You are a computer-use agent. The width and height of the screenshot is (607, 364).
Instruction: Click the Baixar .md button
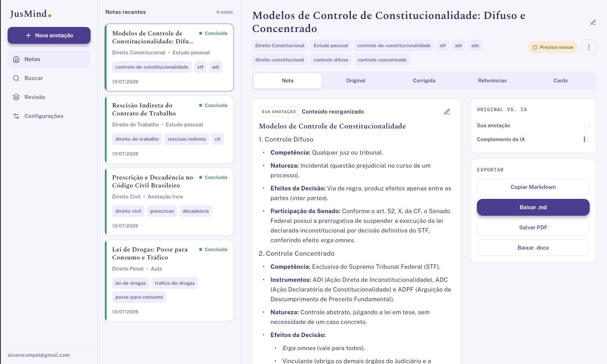[533, 207]
